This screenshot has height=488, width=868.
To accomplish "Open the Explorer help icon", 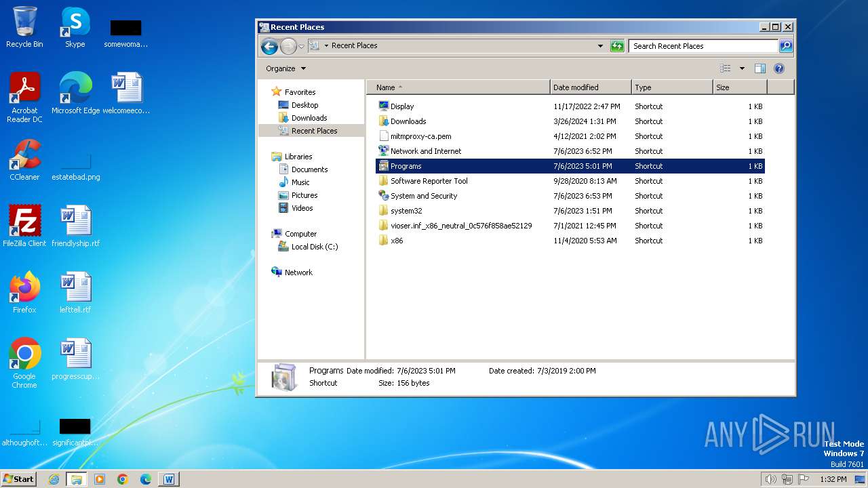I will [x=779, y=68].
